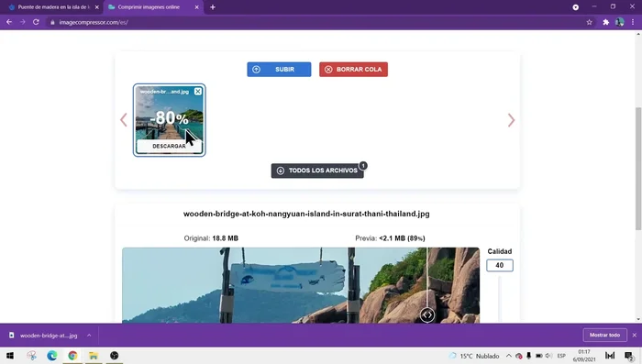Go to previous items with left carousel arrow
Screen dimensions: 642x364
tap(124, 120)
